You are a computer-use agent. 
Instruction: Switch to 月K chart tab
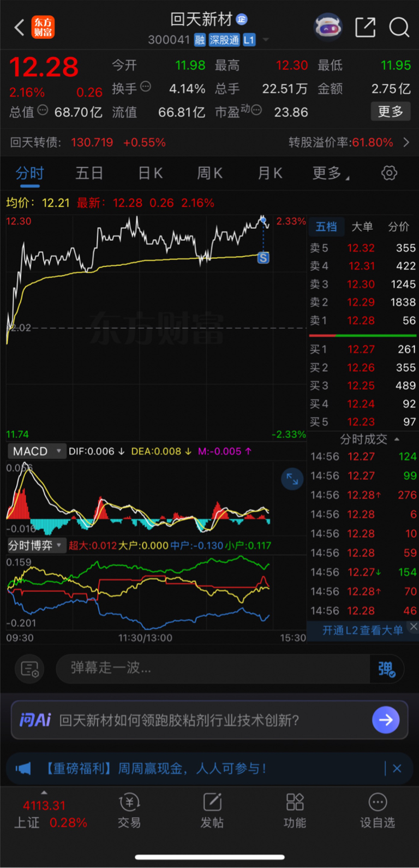coord(270,173)
